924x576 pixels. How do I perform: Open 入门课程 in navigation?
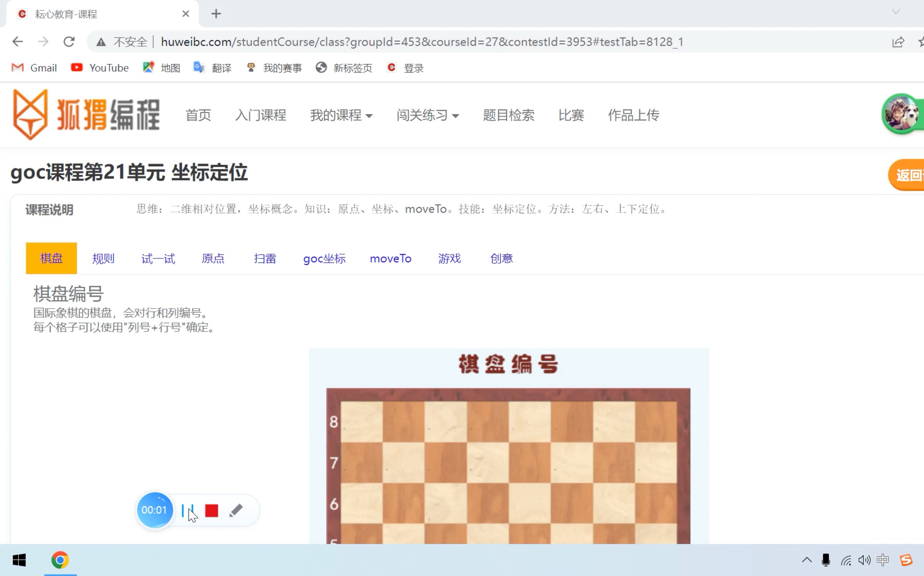pos(261,115)
